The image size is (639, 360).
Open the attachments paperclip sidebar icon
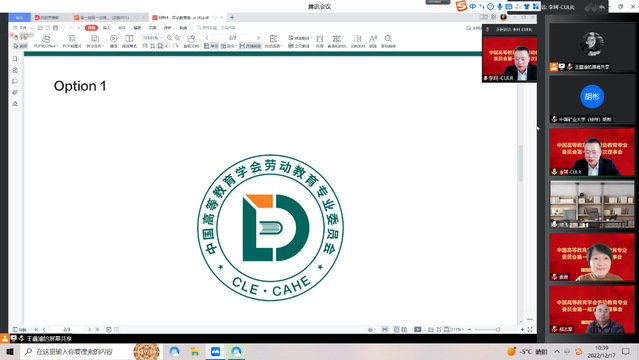15,93
